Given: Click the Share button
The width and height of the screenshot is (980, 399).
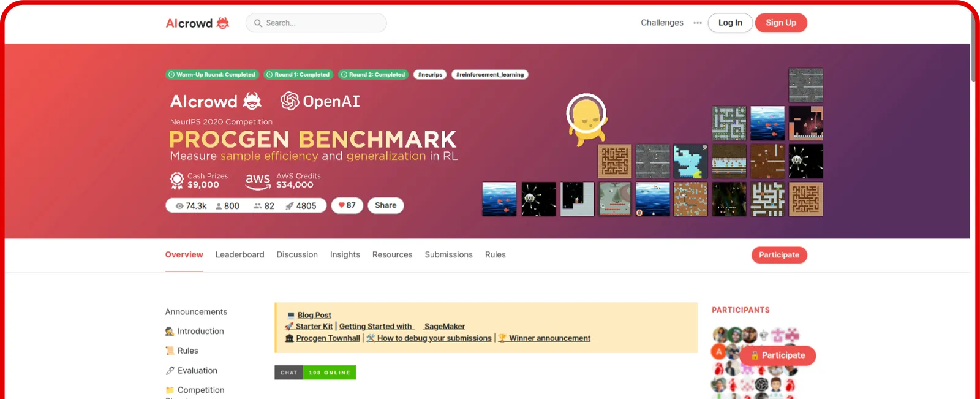Looking at the screenshot, I should point(386,205).
